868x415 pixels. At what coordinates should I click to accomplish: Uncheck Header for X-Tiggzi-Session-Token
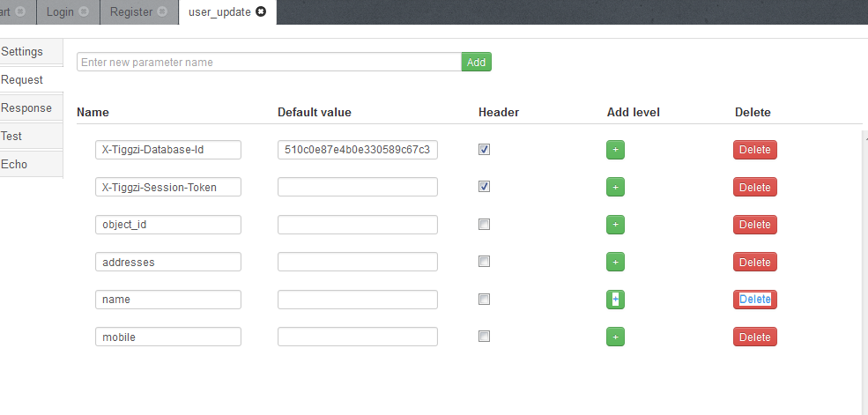click(484, 187)
